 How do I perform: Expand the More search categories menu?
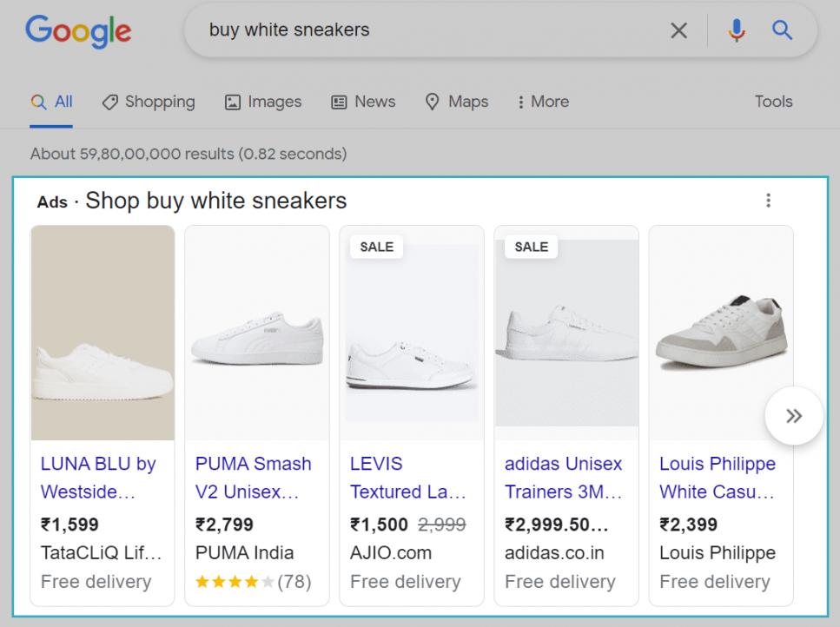(x=543, y=102)
